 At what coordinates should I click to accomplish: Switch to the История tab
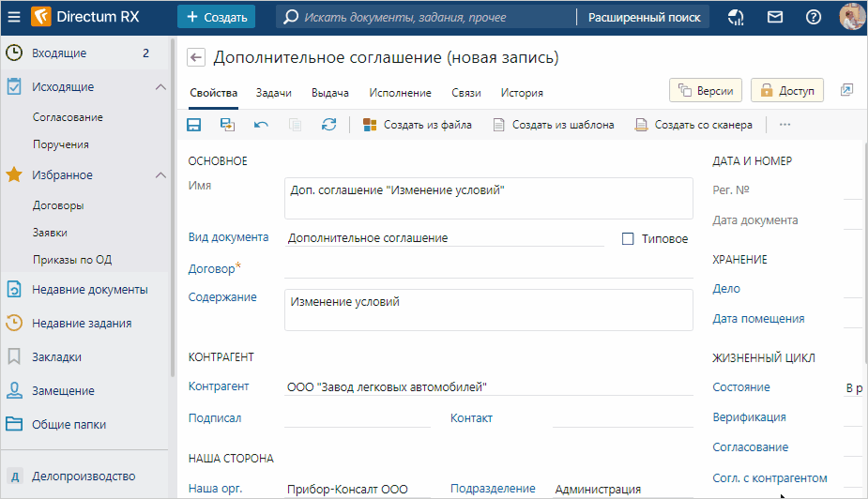[522, 93]
